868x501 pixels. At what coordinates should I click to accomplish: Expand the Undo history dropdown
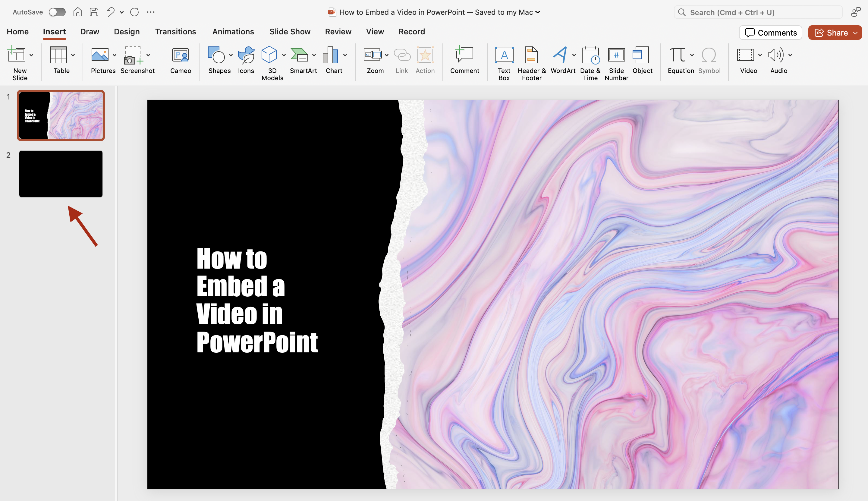coord(122,12)
